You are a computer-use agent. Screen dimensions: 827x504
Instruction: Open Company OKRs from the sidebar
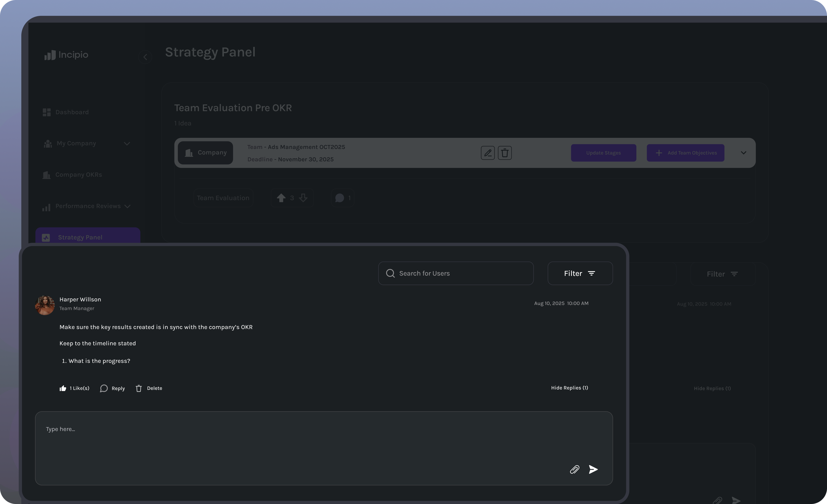(x=79, y=174)
